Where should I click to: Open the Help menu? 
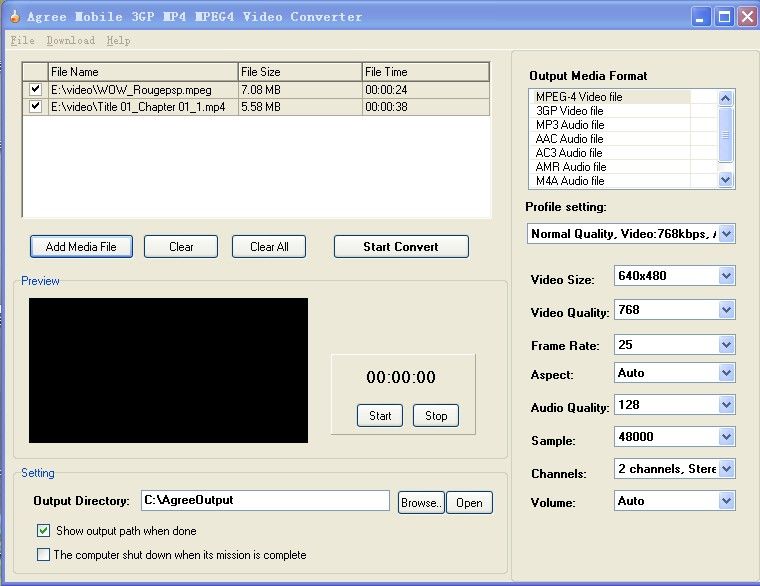click(118, 40)
